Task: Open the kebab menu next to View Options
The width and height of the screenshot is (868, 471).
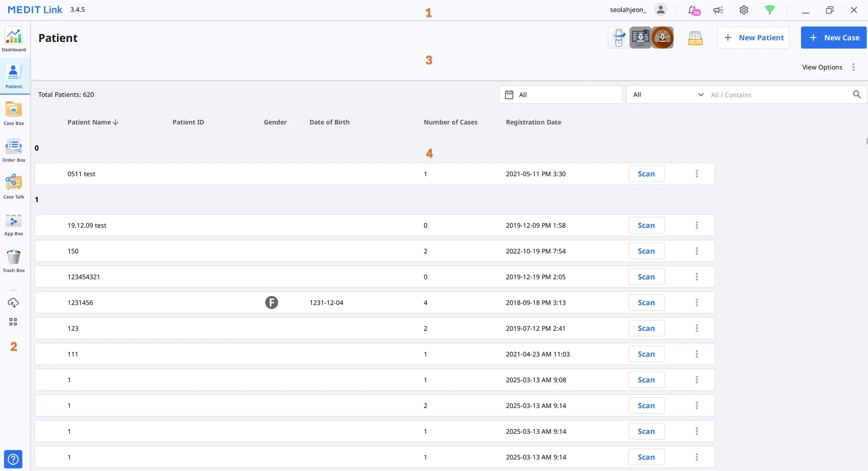Action: 853,67
